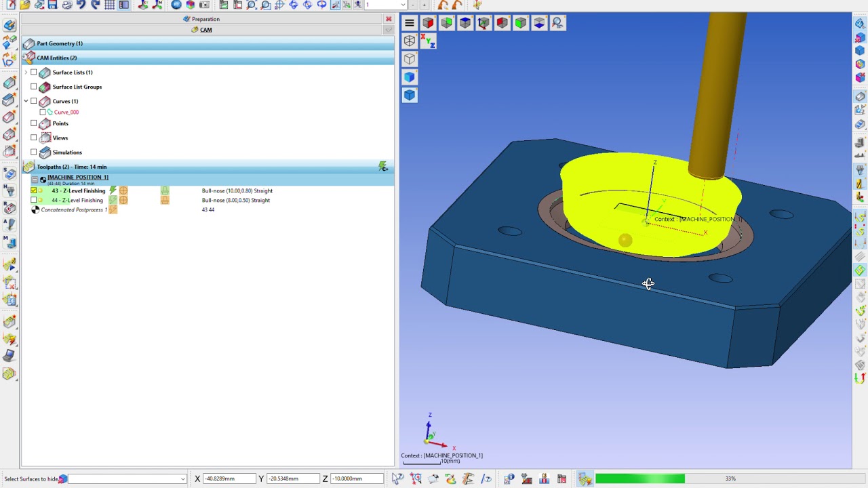Click the Undo arrow in top toolbar

tap(81, 5)
